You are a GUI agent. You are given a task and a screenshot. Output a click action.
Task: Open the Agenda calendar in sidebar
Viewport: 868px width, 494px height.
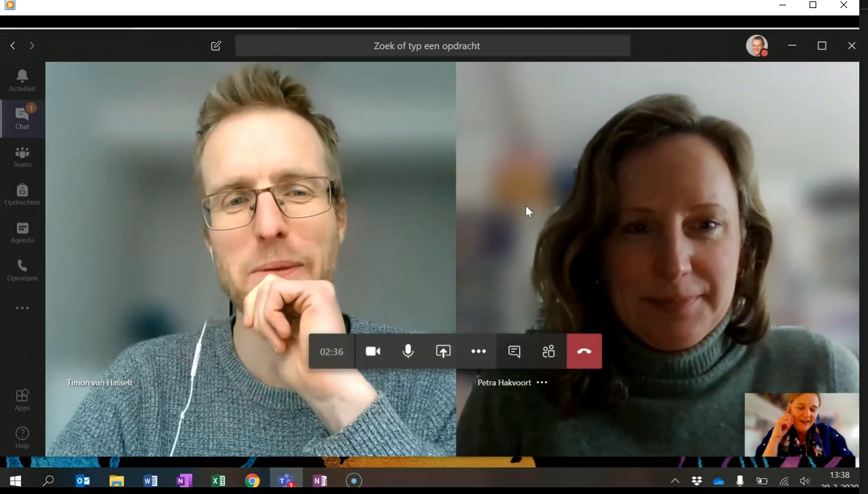pyautogui.click(x=22, y=233)
